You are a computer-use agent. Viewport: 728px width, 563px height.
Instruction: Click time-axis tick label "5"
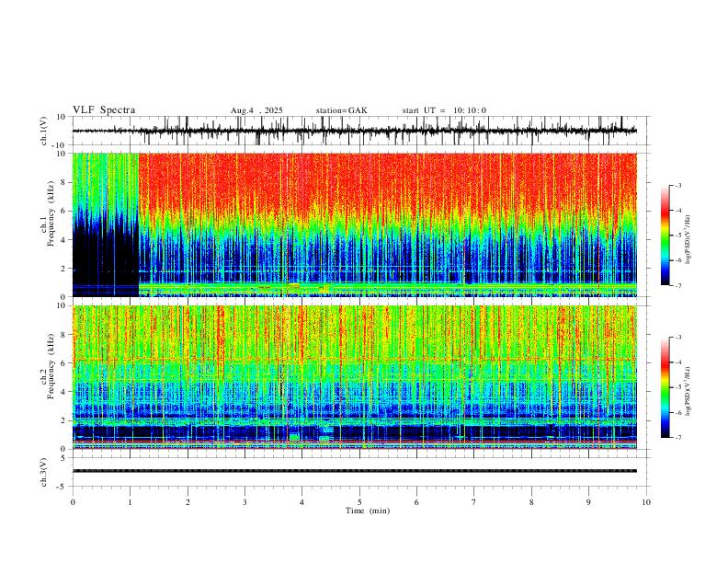point(359,502)
